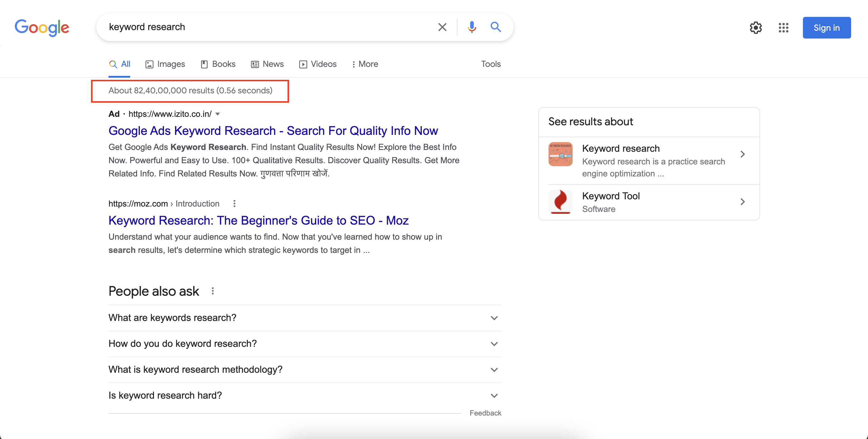The height and width of the screenshot is (439, 868).
Task: Expand "Is keyword research hard?"
Action: click(x=305, y=396)
